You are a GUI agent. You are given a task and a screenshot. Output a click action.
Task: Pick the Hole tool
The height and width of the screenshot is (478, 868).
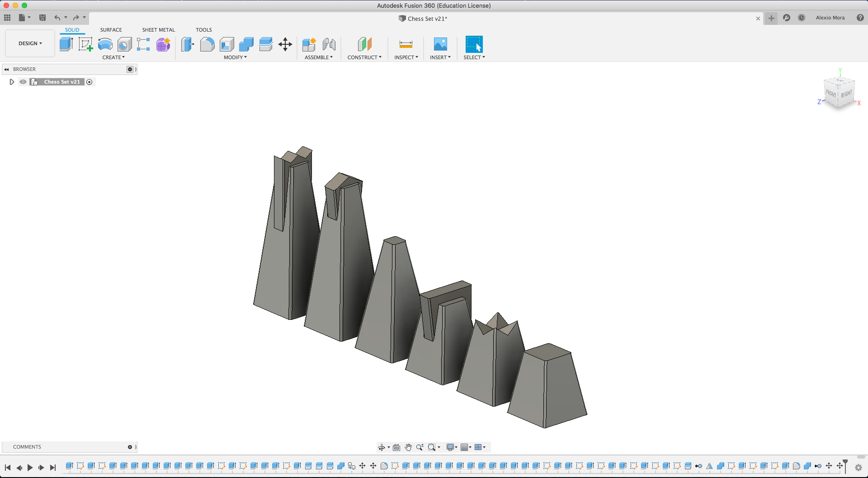click(124, 44)
